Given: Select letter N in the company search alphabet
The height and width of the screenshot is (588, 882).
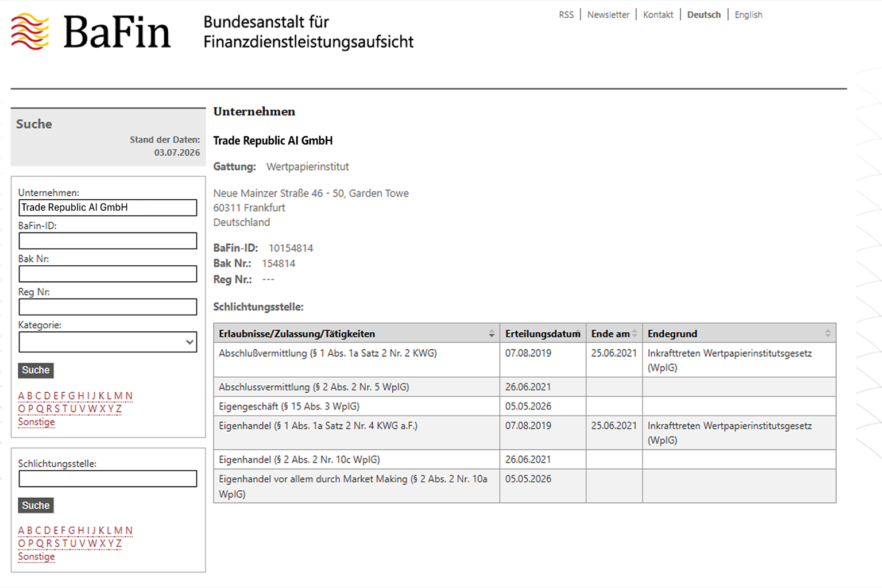Looking at the screenshot, I should coord(129,396).
